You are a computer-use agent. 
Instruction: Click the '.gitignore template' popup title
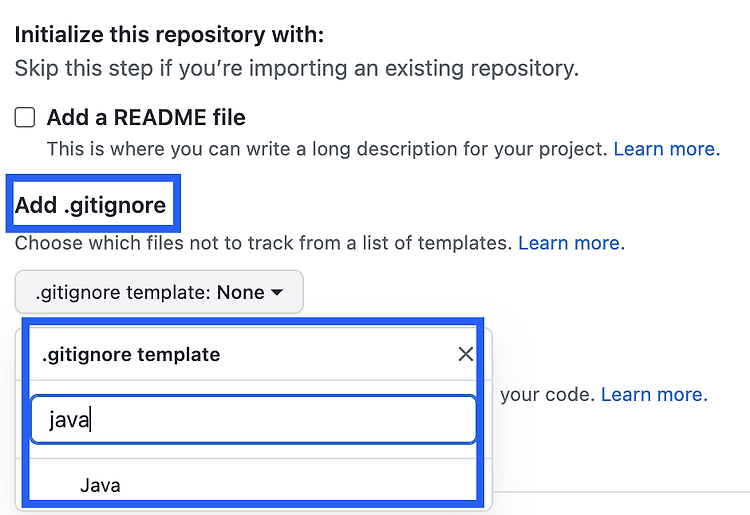[x=131, y=354]
